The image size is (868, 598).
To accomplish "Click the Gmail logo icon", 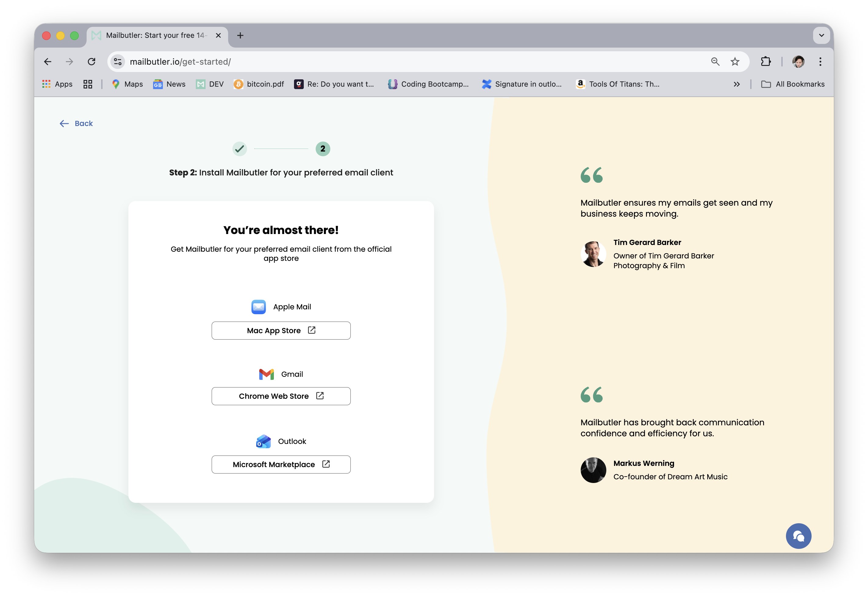I will (x=266, y=374).
